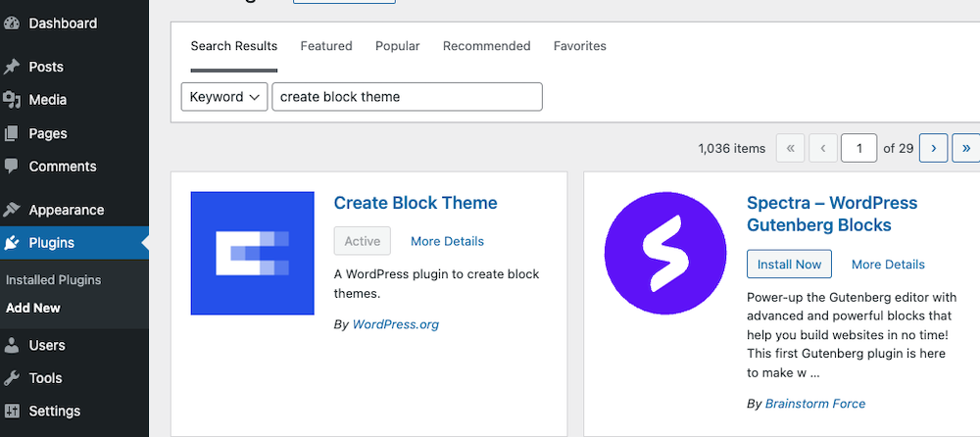The image size is (980, 437).
Task: Select the Plugins menu item
Action: 74,243
